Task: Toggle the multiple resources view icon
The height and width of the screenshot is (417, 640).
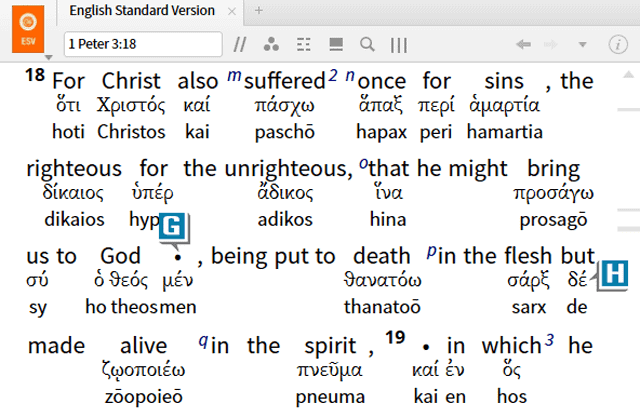Action: coord(336,44)
